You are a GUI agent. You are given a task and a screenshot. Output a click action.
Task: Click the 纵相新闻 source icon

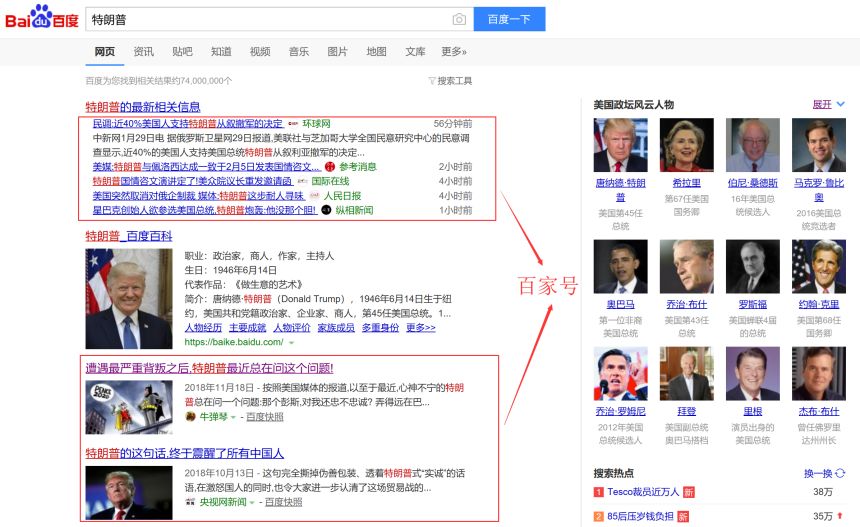(326, 210)
